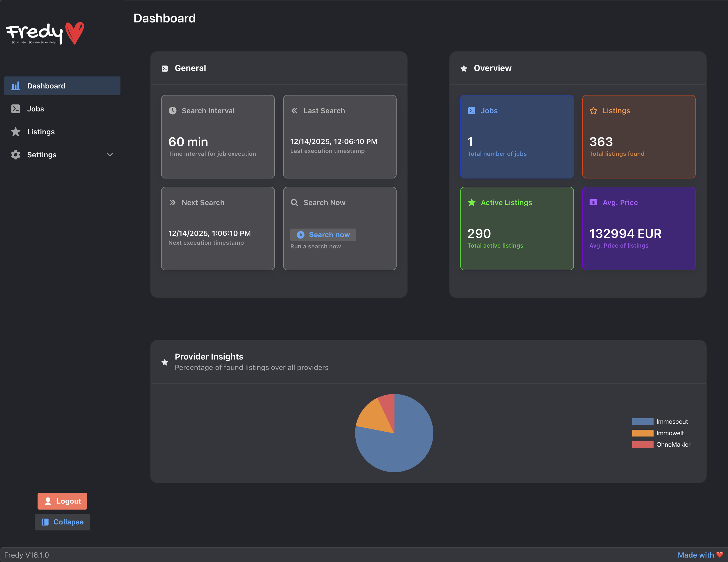This screenshot has height=562, width=728.
Task: Click the Immoscout legend label
Action: [672, 422]
